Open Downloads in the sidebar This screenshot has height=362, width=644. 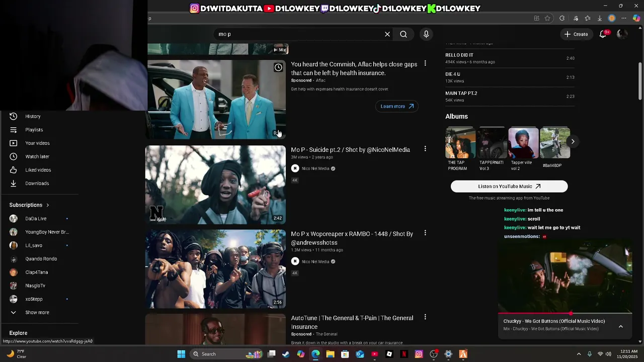click(x=37, y=184)
